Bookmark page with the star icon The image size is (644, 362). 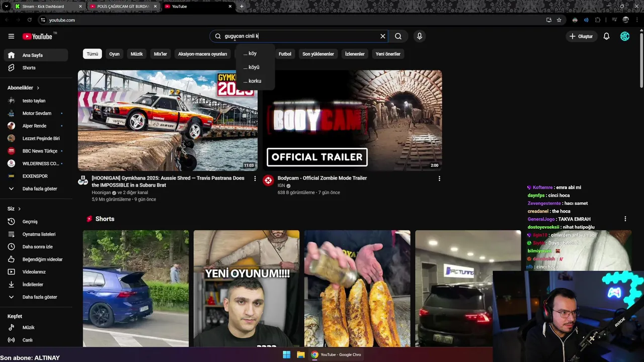pos(559,20)
